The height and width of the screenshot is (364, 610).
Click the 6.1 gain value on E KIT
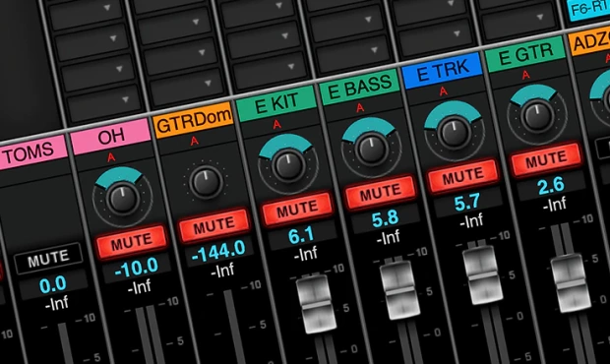(301, 235)
